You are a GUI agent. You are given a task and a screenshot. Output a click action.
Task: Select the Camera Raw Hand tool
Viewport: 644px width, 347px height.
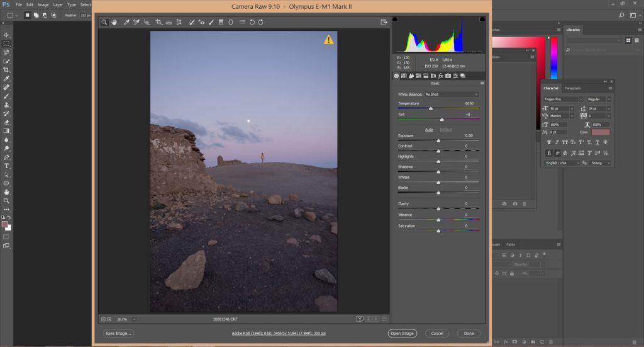click(114, 22)
